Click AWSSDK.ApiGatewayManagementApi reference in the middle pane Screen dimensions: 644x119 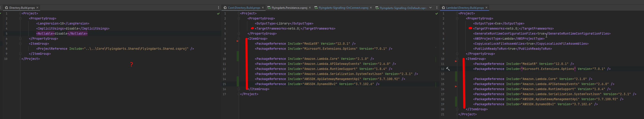pyautogui.click(x=330, y=79)
